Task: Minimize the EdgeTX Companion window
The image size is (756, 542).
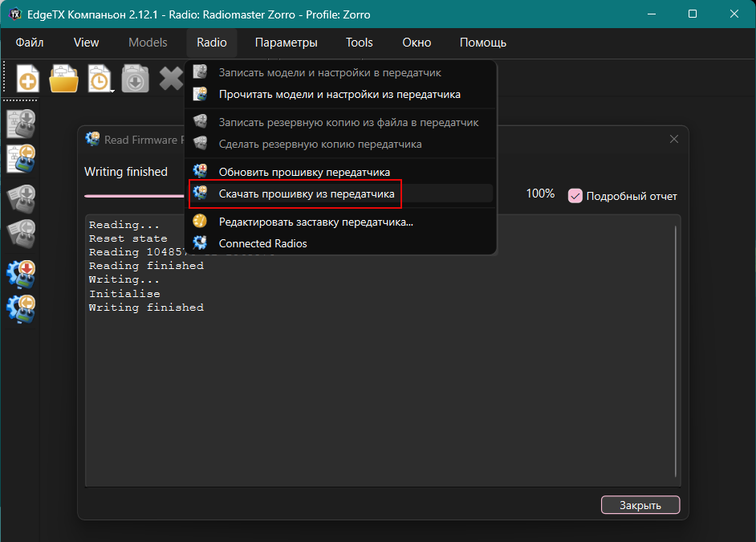Action: tap(652, 14)
